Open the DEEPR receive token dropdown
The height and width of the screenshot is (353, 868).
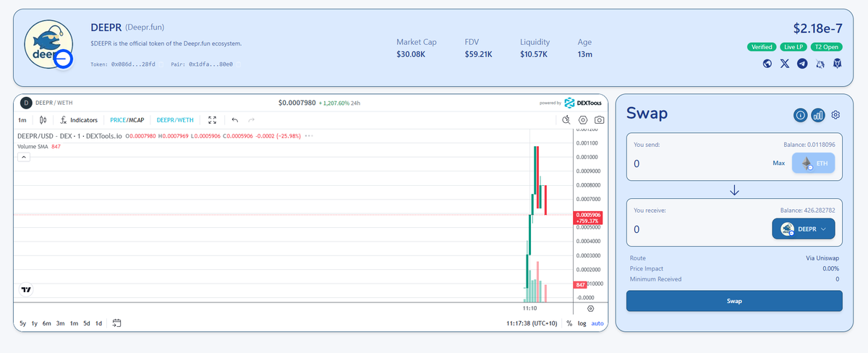804,229
